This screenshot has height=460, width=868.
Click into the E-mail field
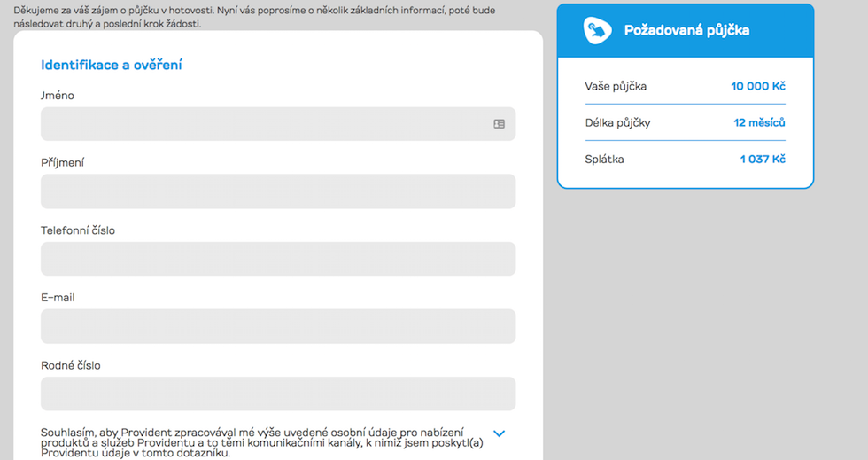[x=278, y=326]
